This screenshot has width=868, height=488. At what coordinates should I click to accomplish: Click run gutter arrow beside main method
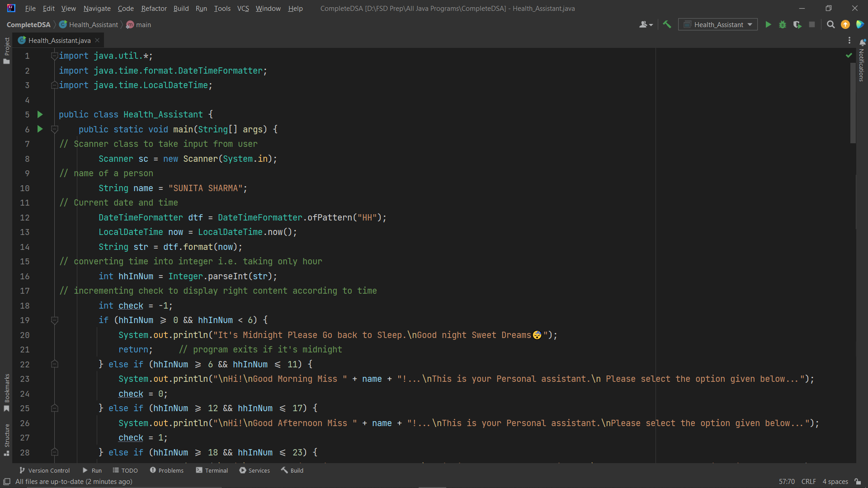(x=40, y=129)
